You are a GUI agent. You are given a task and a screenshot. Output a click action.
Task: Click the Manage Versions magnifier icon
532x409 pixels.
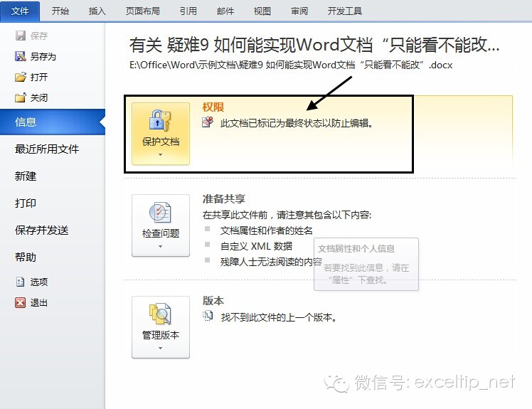click(160, 314)
